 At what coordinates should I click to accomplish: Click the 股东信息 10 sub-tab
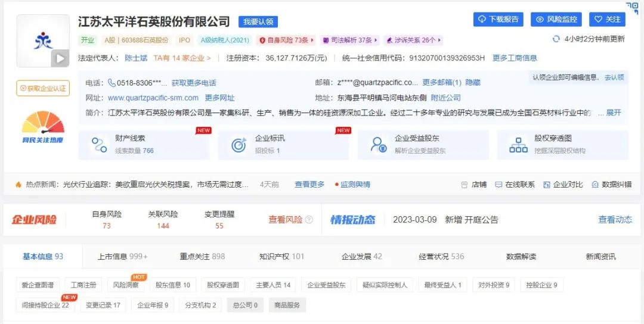pos(173,285)
